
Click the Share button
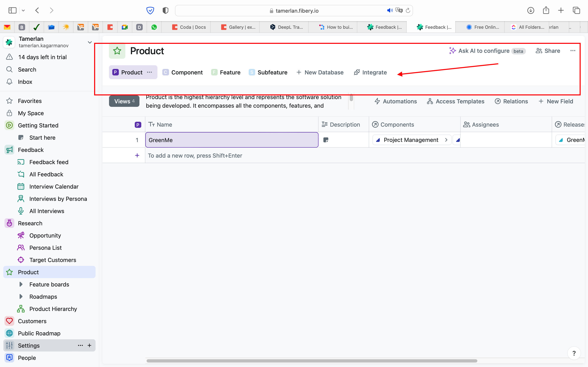click(x=548, y=51)
